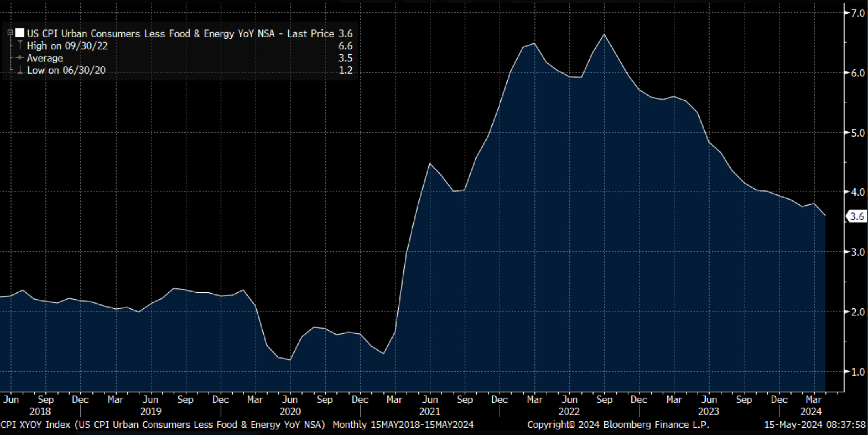Click the June 2020 low point on line
This screenshot has height=435, width=868.
[290, 359]
